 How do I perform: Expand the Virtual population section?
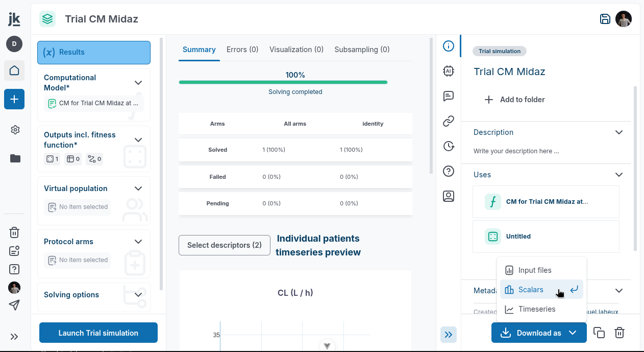pos(138,189)
